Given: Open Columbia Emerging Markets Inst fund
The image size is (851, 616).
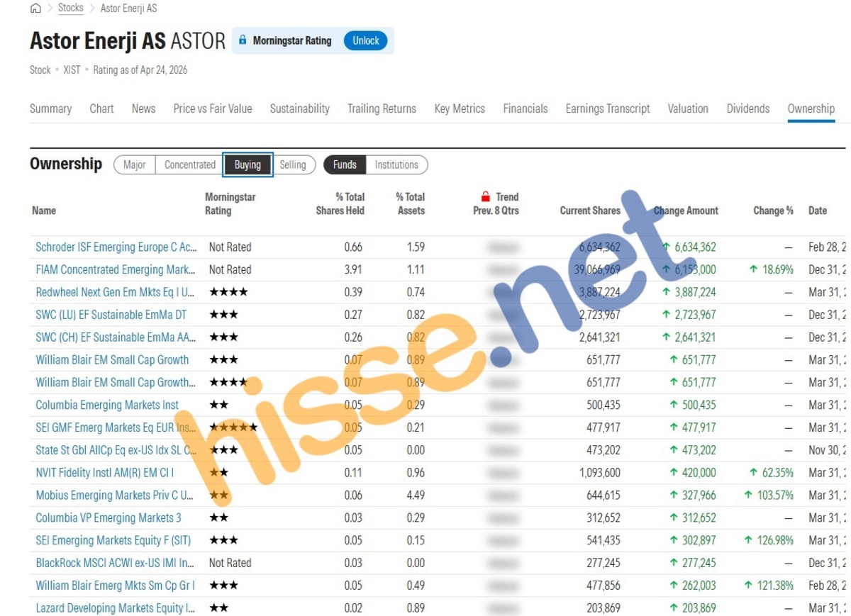Looking at the screenshot, I should [107, 405].
